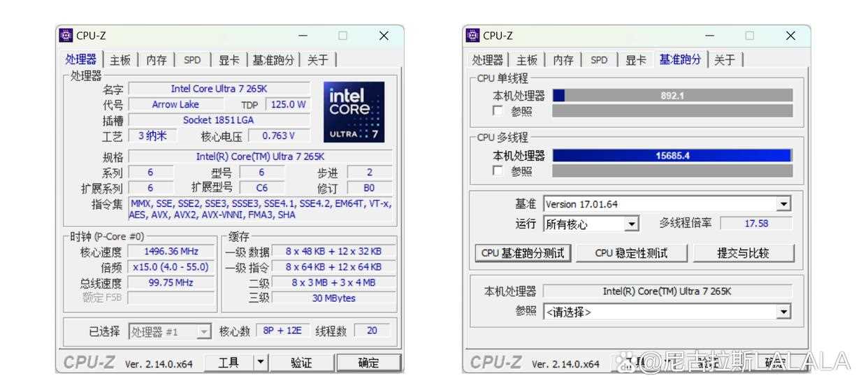
Task: Click the 工艺 value 3 纳米
Action: coord(152,136)
